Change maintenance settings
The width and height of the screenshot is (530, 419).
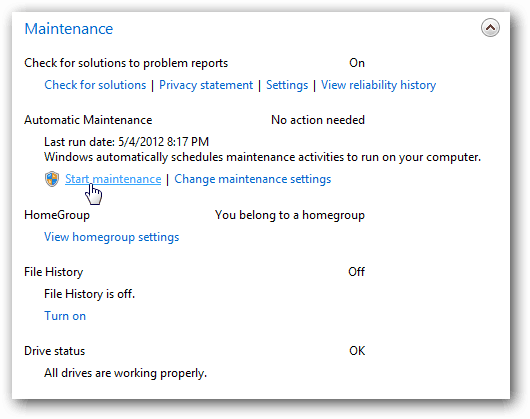point(252,179)
